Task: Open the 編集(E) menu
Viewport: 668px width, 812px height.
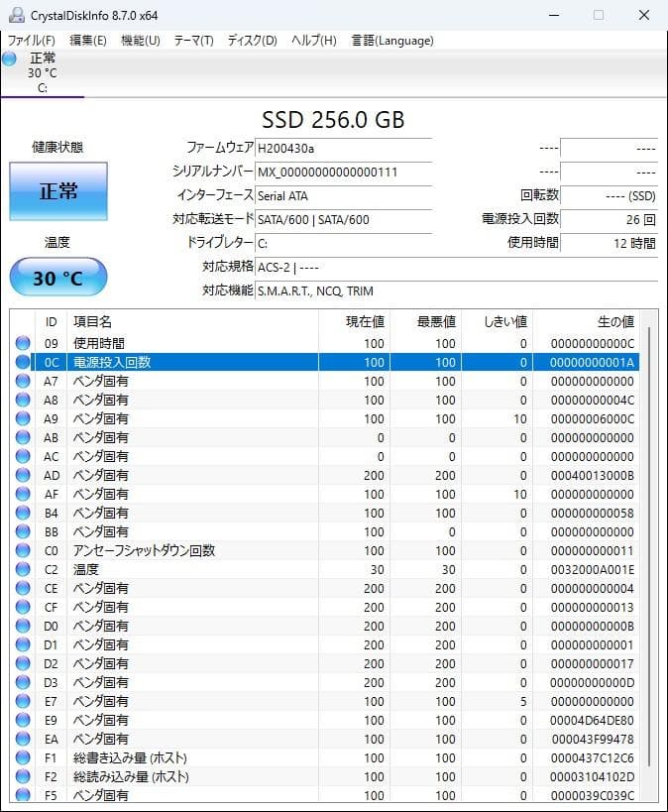Action: click(87, 41)
